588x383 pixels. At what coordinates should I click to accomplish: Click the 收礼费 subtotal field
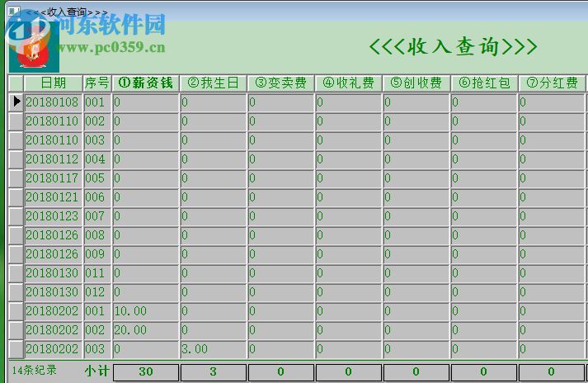[349, 371]
